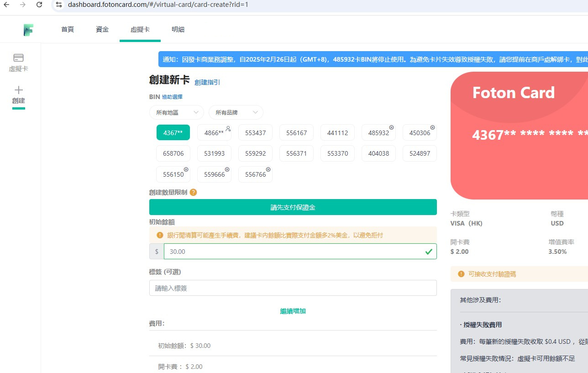The height and width of the screenshot is (373, 588).
Task: Click the dollar sign prefix of amount
Action: 157,251
